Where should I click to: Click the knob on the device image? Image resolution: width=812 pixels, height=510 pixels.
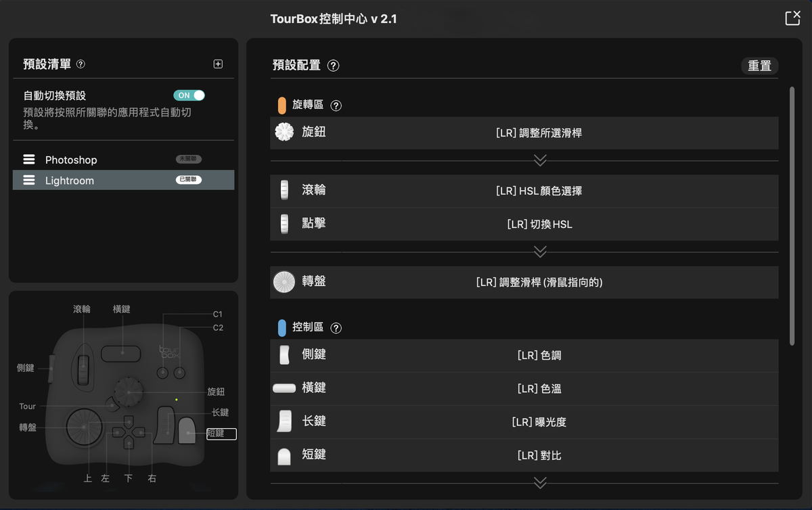click(x=129, y=392)
